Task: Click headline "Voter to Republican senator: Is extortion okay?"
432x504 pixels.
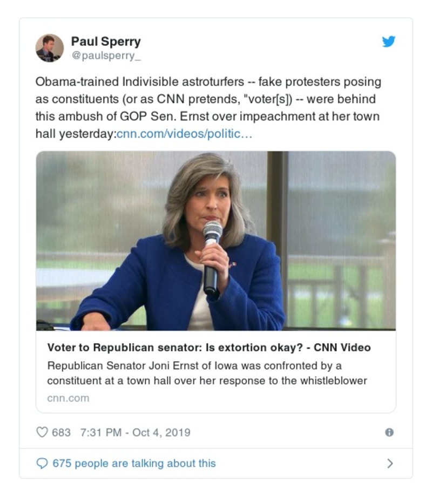Action: pos(178,348)
